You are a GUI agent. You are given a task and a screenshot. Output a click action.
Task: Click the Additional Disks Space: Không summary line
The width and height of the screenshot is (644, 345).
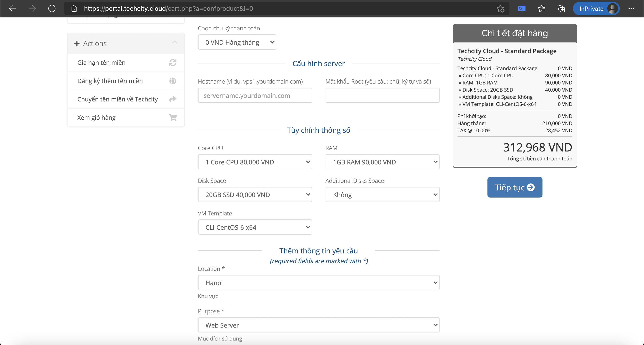tap(515, 97)
